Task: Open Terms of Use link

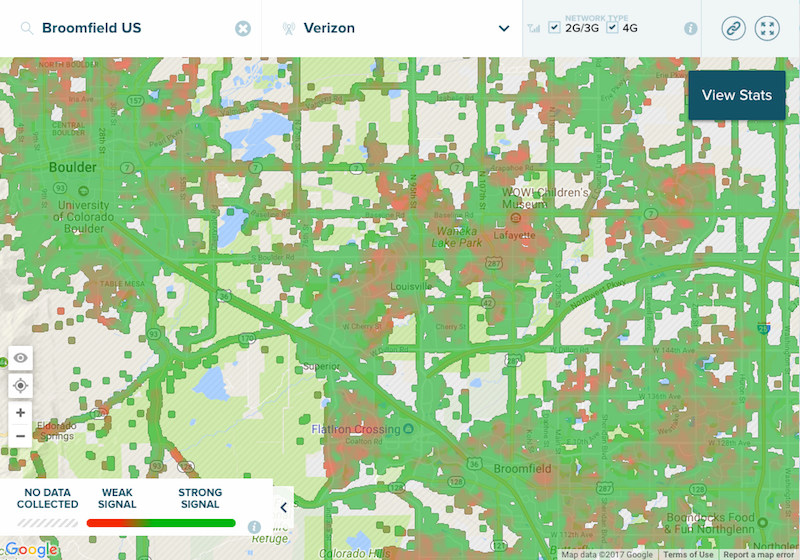Action: click(688, 554)
